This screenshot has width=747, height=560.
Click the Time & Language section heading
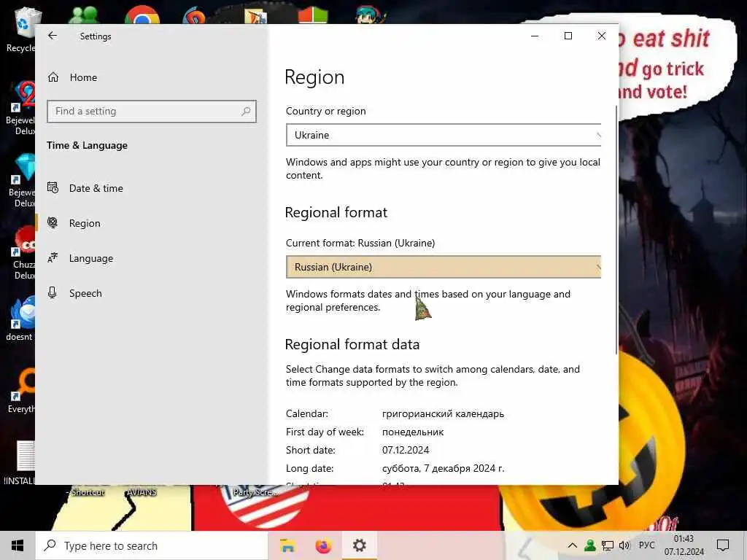coord(88,145)
